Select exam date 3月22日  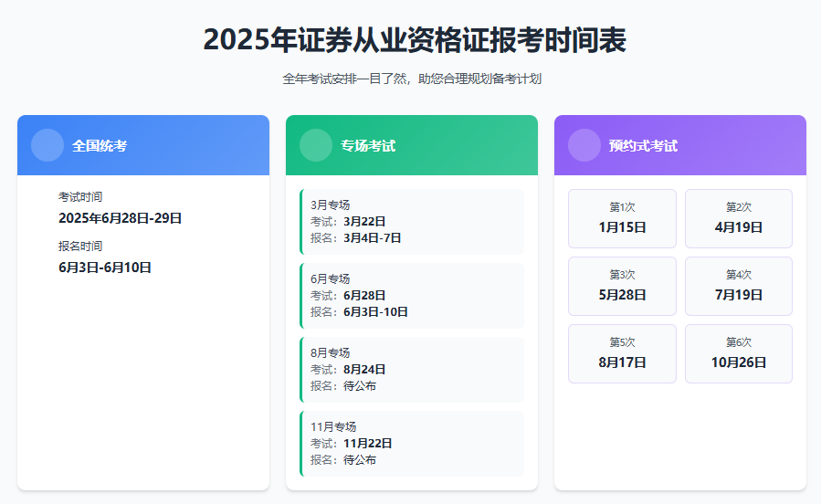[364, 221]
